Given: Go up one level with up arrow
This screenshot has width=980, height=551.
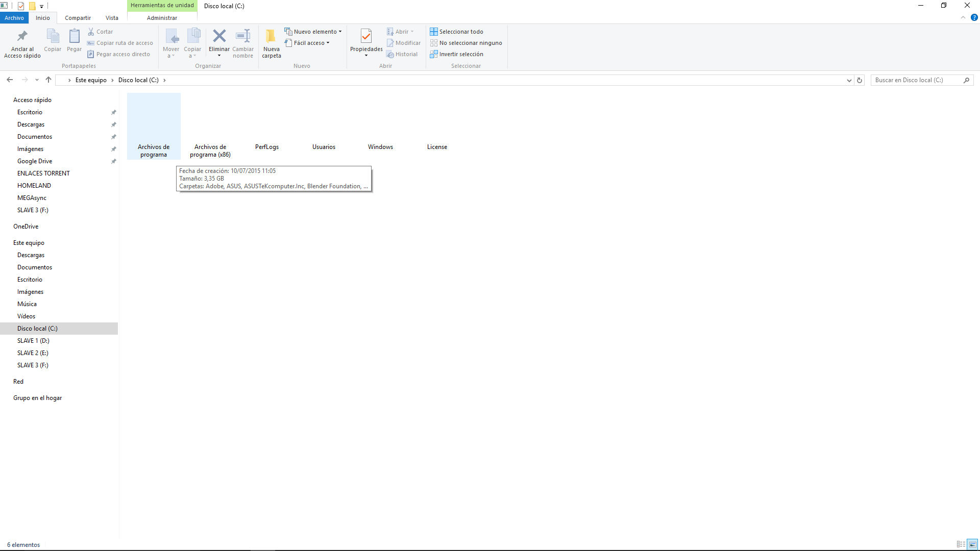Looking at the screenshot, I should pyautogui.click(x=48, y=80).
